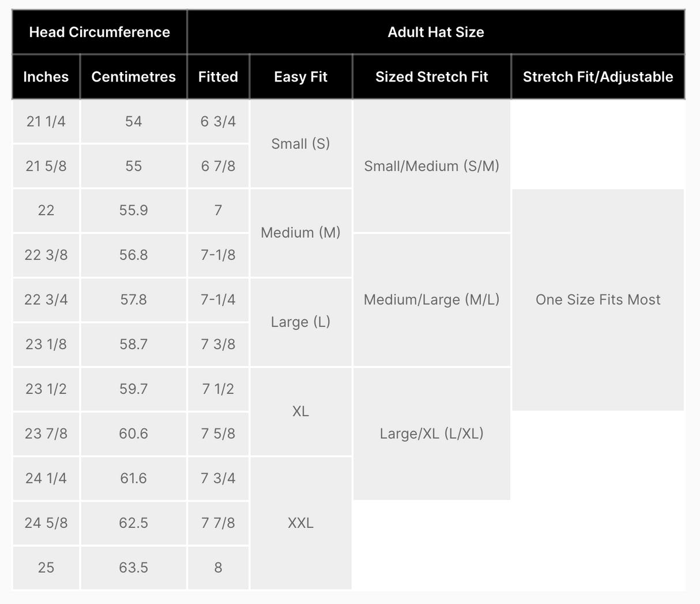Viewport: 700px width, 604px height.
Task: Click the Adult Hat Size header
Action: pyautogui.click(x=435, y=32)
